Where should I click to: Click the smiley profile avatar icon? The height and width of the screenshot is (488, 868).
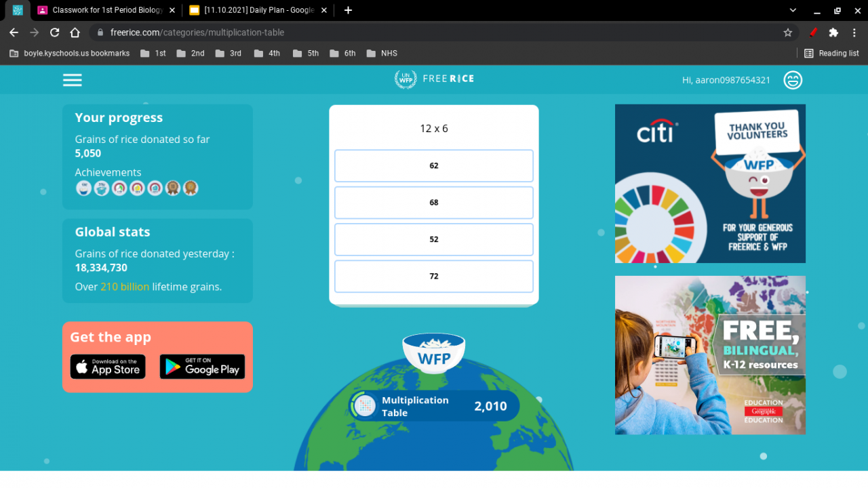click(793, 80)
